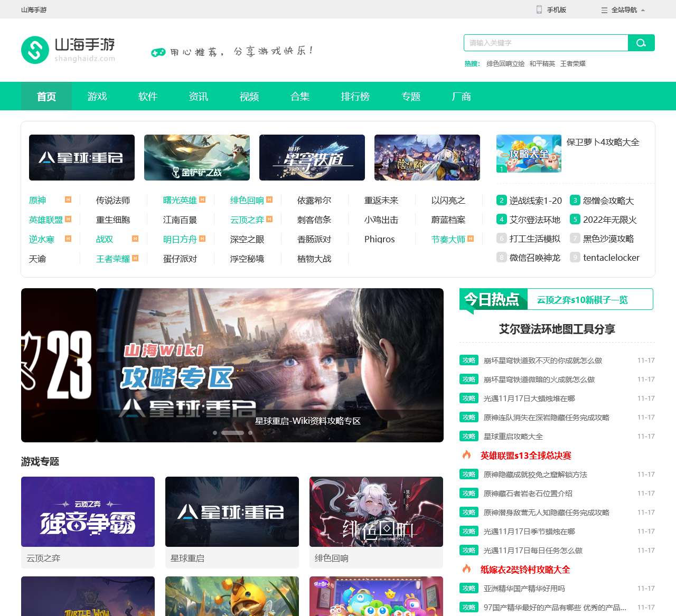Click the 蛋仔派对 game link
Viewport: 676px width, 616px height.
pos(180,259)
